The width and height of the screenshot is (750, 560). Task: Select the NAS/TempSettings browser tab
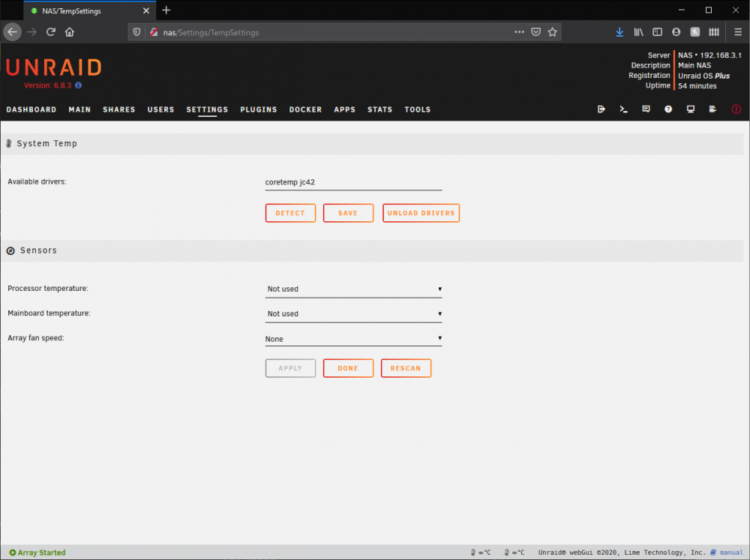click(x=89, y=10)
